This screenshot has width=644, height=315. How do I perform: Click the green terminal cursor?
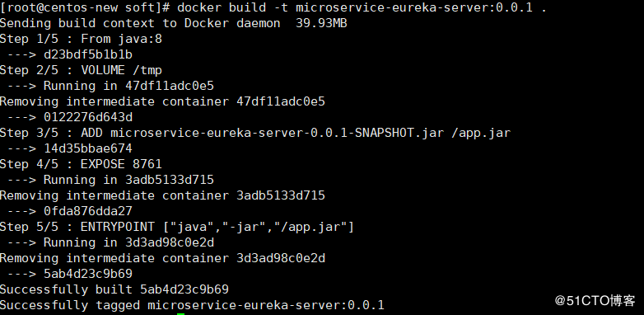[180, 314]
